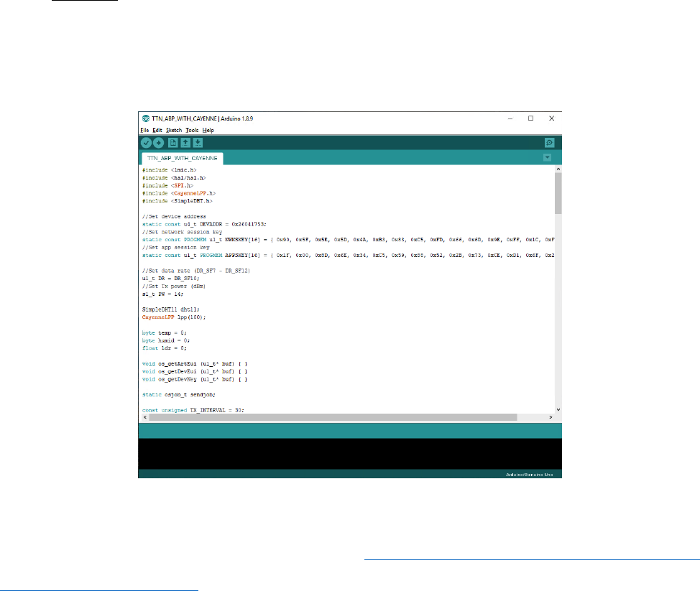Click the APPSKEY[16] declaration line

point(349,256)
